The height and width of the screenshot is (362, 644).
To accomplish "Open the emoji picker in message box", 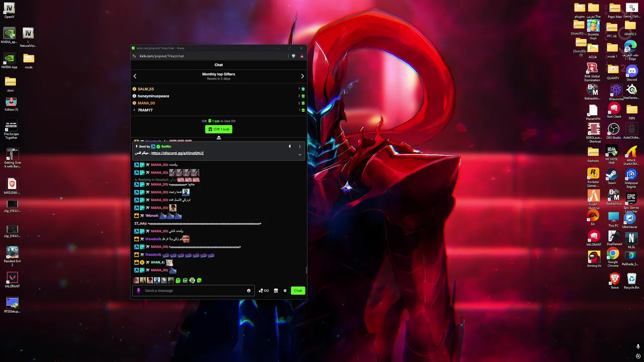I will click(249, 291).
